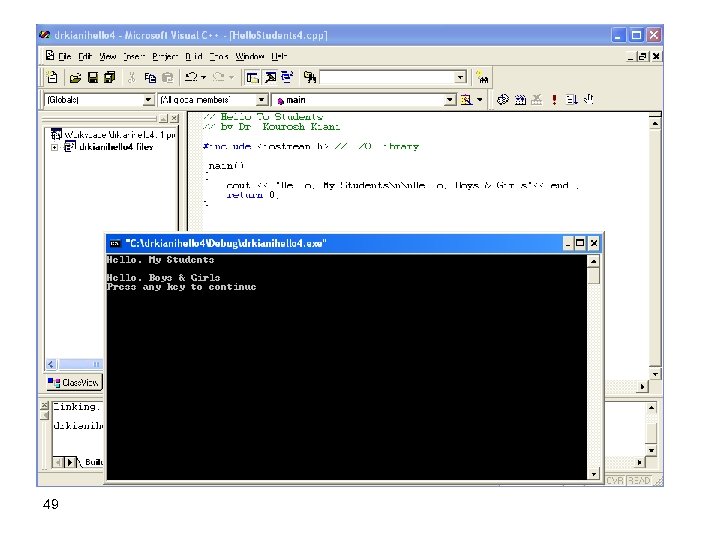Click the Cut scissors icon

pyautogui.click(x=132, y=78)
